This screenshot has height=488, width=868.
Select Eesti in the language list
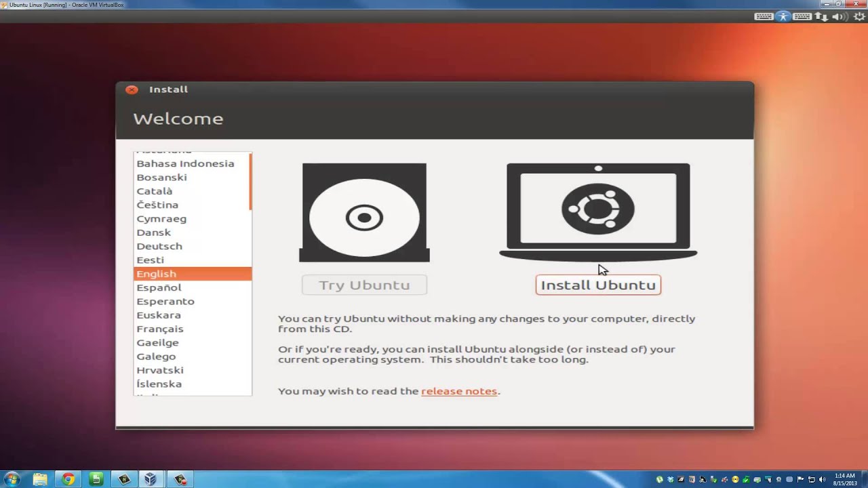192,260
